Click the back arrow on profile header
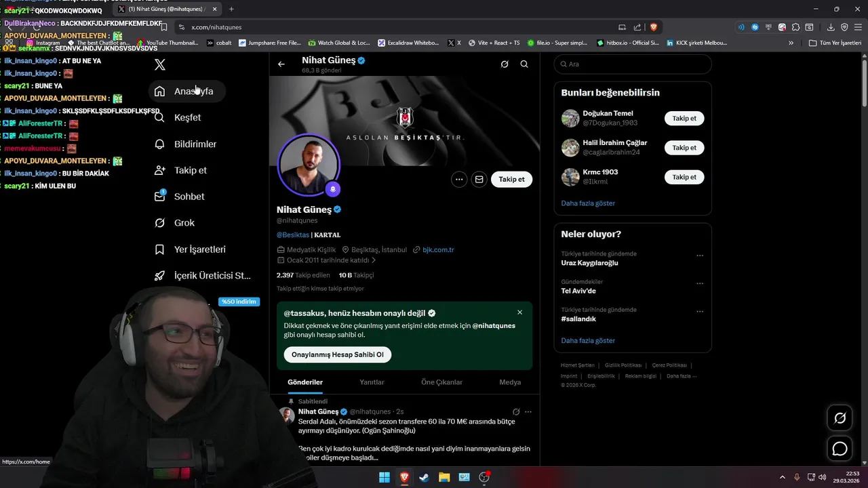The image size is (868, 488). [281, 64]
